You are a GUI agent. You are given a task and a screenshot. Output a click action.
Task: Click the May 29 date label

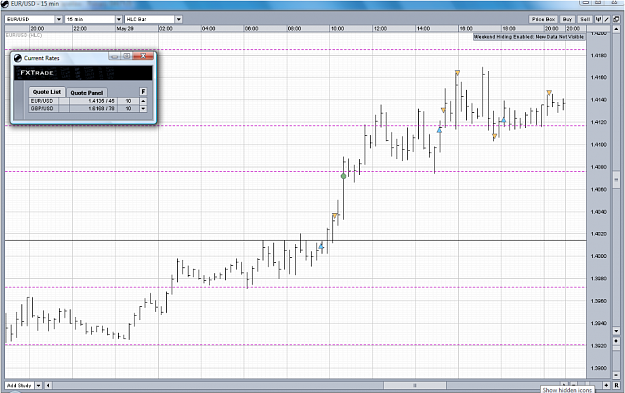click(125, 29)
